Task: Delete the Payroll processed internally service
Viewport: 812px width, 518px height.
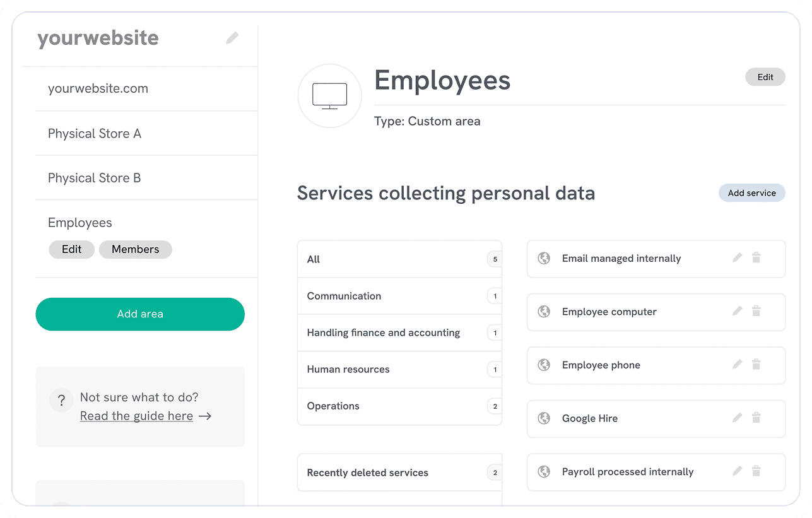Action: coord(756,471)
